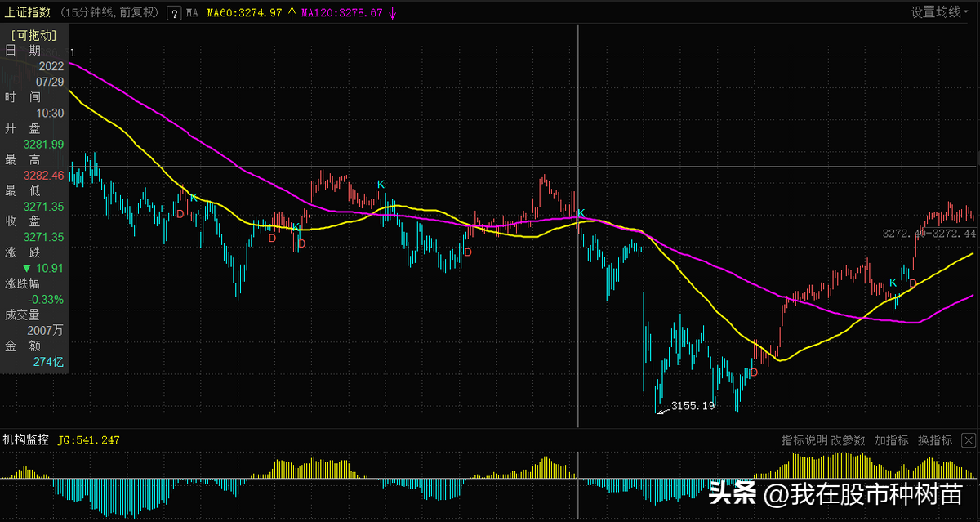Screen dimensions: 980x522
Task: Click the high price 3282.46
Action: pyautogui.click(x=44, y=176)
